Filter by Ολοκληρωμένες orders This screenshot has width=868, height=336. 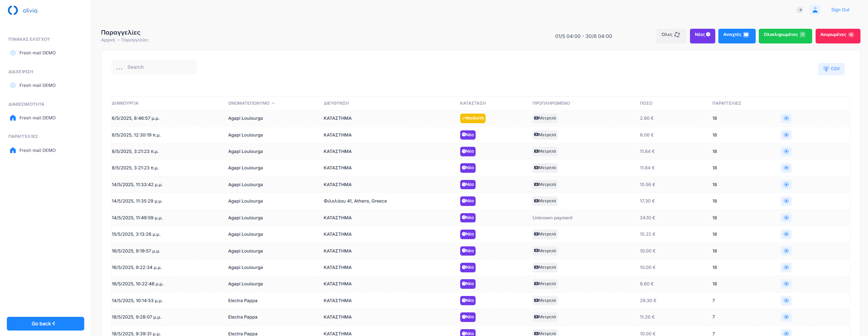point(785,36)
